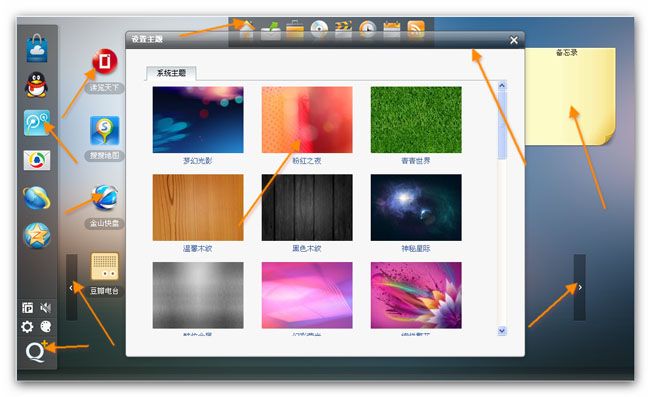This screenshot has width=650, height=397.
Task: Choose the green grass 青青世界 theme thumbnail
Action: (416, 120)
